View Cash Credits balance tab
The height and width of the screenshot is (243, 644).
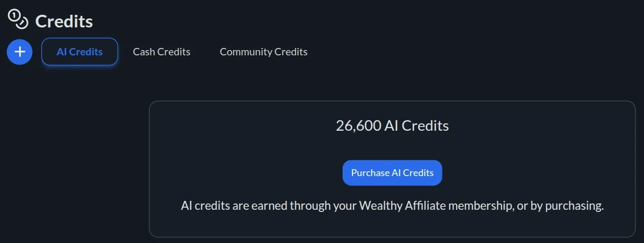(162, 52)
